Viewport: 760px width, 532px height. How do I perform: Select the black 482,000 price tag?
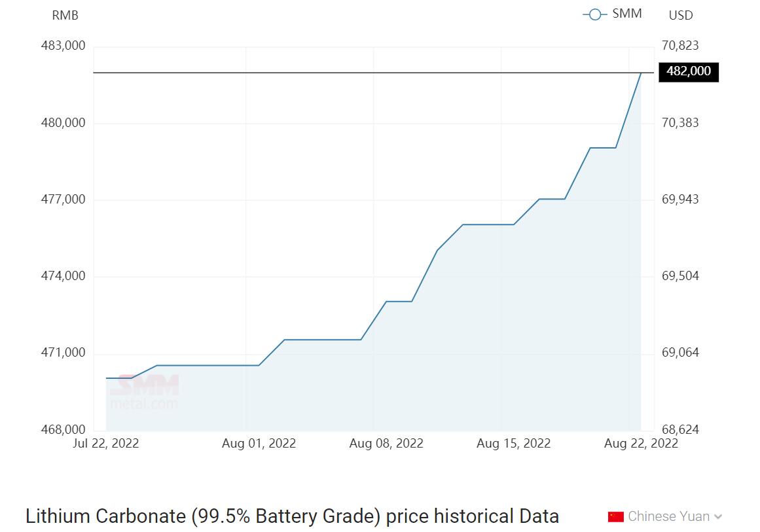pyautogui.click(x=688, y=71)
